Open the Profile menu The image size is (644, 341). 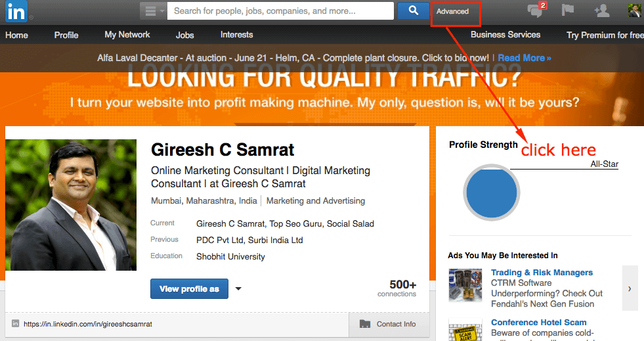(x=66, y=35)
